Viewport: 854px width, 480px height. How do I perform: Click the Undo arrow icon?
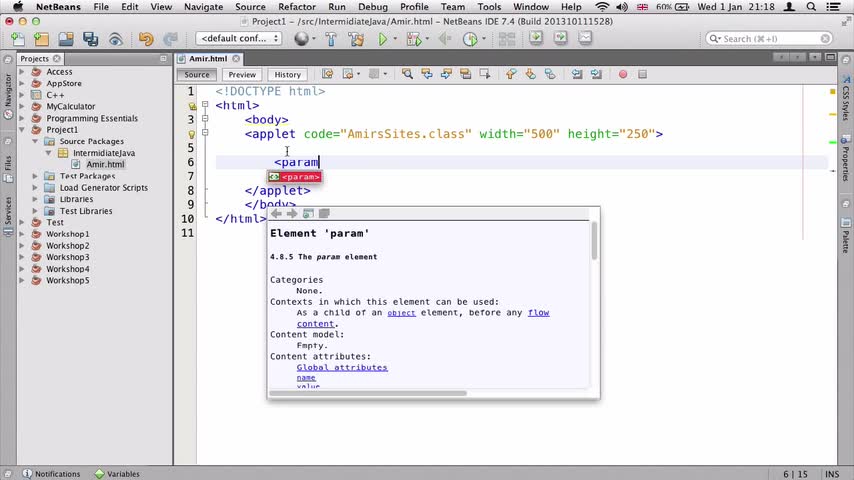[146, 39]
